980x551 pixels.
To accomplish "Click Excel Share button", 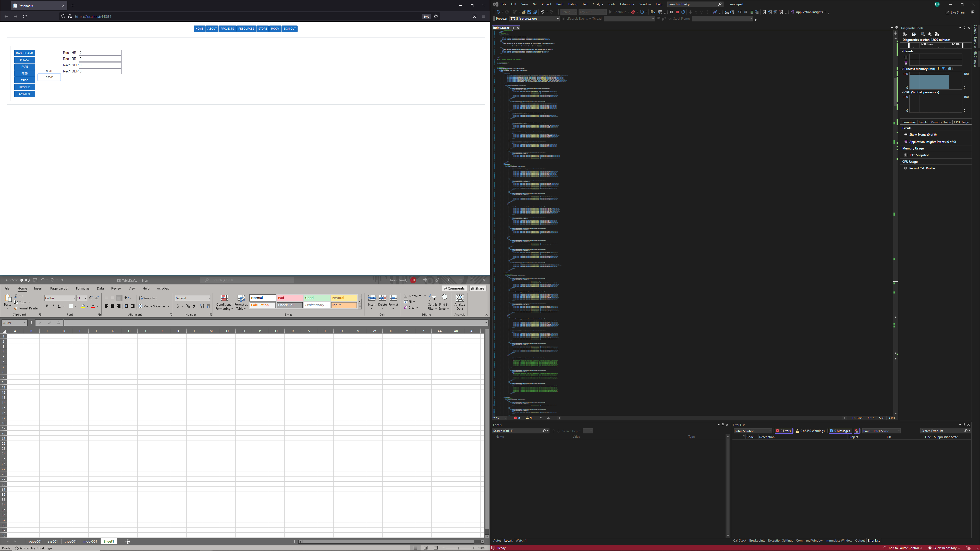I will pyautogui.click(x=478, y=288).
